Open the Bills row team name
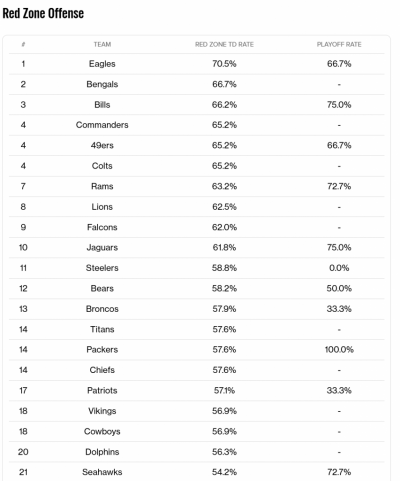This screenshot has height=481, width=400. tap(102, 105)
